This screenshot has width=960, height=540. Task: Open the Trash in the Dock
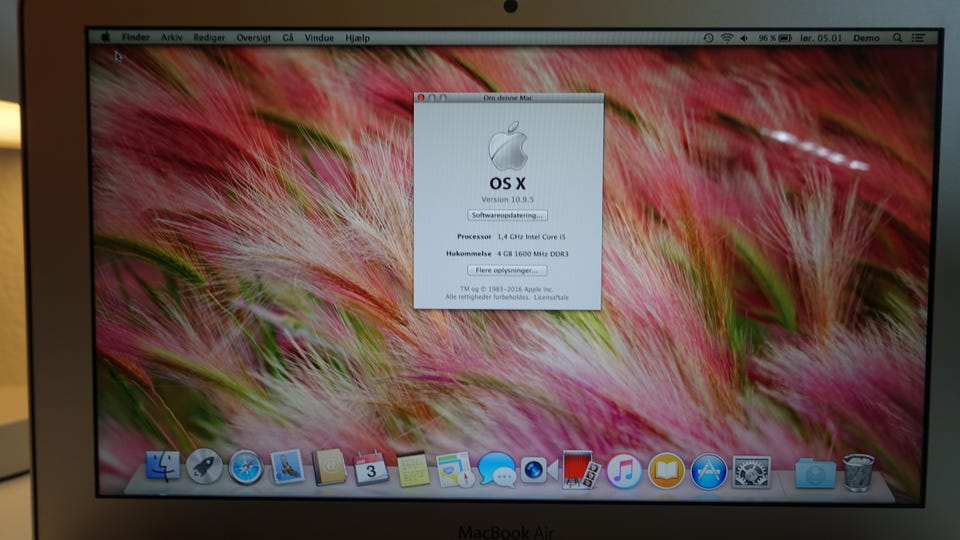click(858, 473)
